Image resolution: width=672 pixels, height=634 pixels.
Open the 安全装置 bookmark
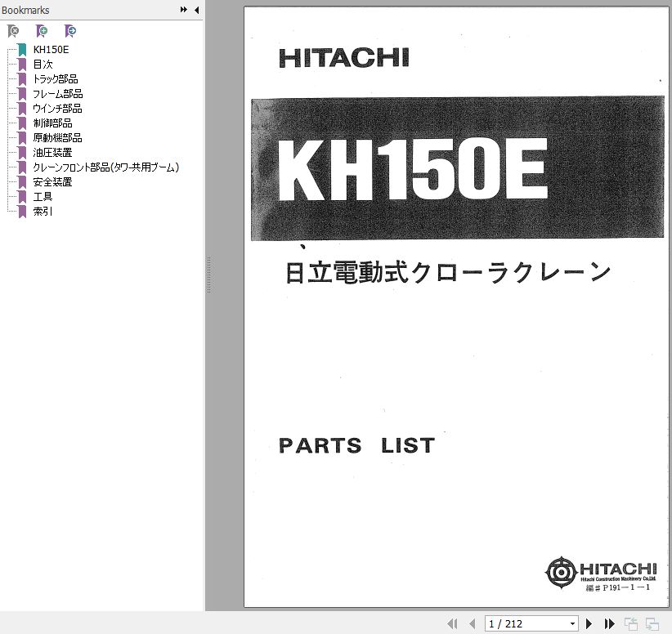pyautogui.click(x=52, y=181)
